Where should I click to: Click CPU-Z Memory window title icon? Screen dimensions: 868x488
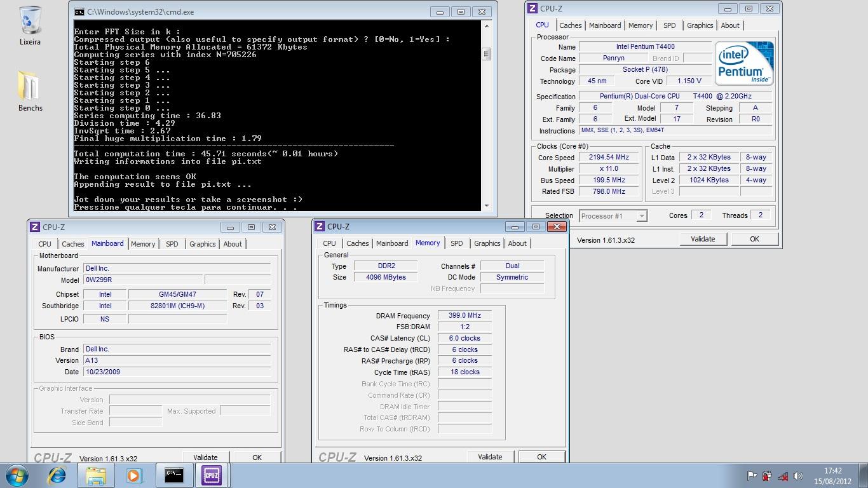(320, 226)
